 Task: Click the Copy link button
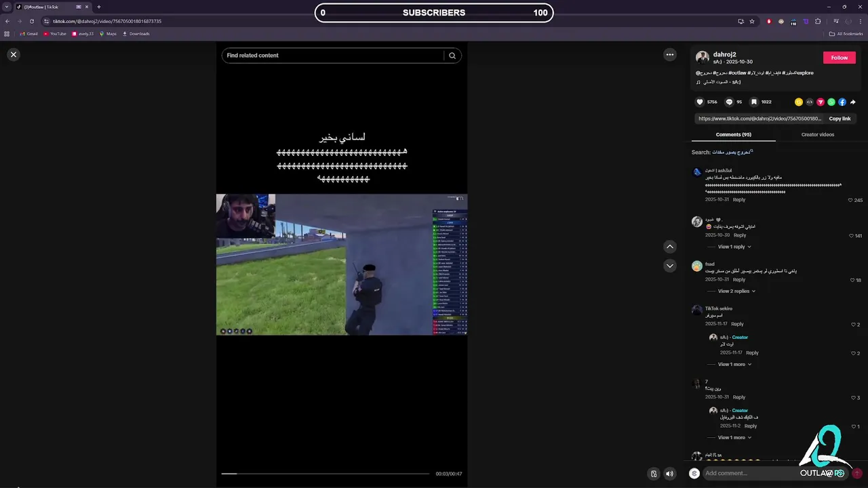(840, 119)
